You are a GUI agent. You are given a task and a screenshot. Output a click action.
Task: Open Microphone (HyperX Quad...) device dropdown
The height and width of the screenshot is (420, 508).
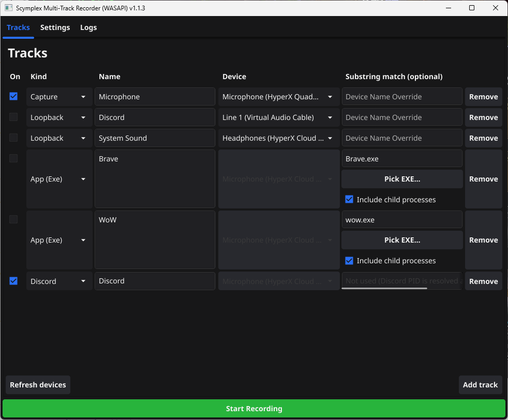click(x=279, y=97)
